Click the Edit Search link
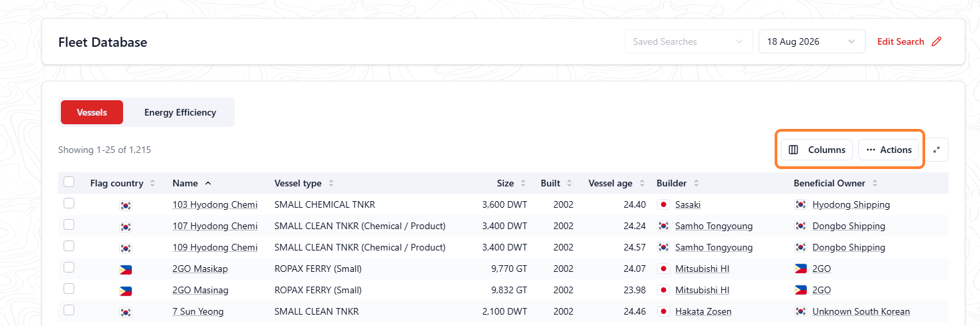Viewport: 980px width, 326px height. click(x=900, y=41)
